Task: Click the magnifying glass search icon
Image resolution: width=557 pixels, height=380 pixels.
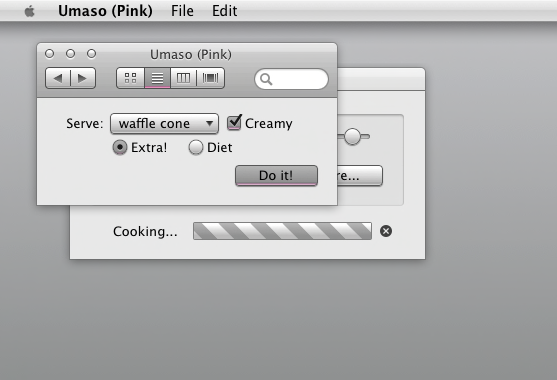Action: (266, 79)
